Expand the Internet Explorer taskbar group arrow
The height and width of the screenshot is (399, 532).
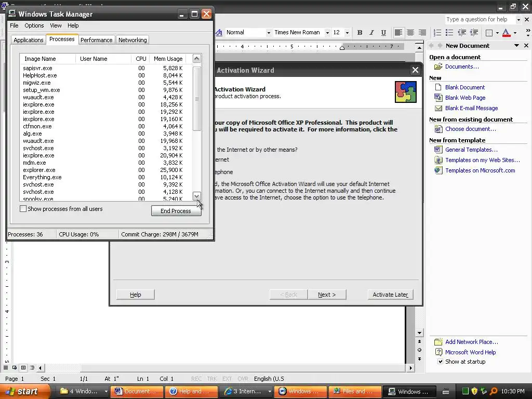tap(270, 391)
